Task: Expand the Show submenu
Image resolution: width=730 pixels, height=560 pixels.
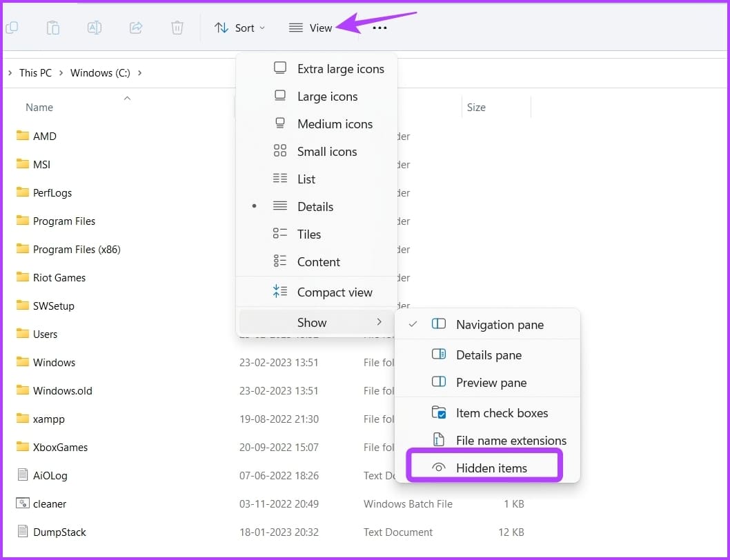Action: [x=317, y=322]
